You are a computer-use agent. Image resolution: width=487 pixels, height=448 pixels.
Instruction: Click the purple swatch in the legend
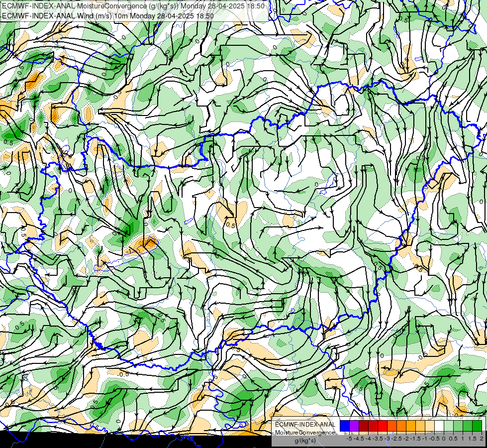pyautogui.click(x=354, y=426)
